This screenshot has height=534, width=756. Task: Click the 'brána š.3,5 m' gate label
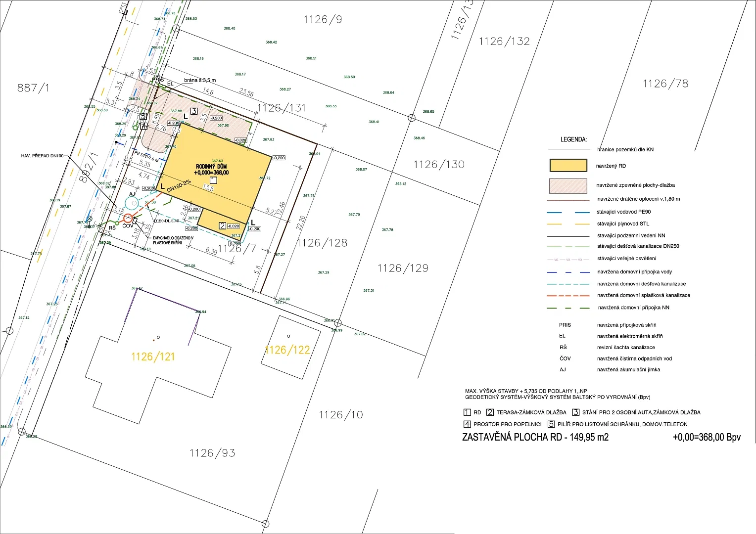point(200,80)
